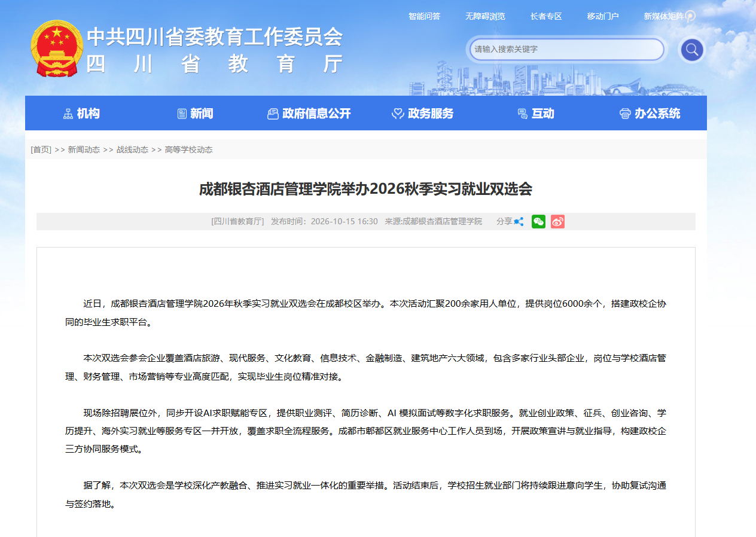Click the 四川省教育厅 header text
Image resolution: width=756 pixels, height=537 pixels.
click(215, 63)
